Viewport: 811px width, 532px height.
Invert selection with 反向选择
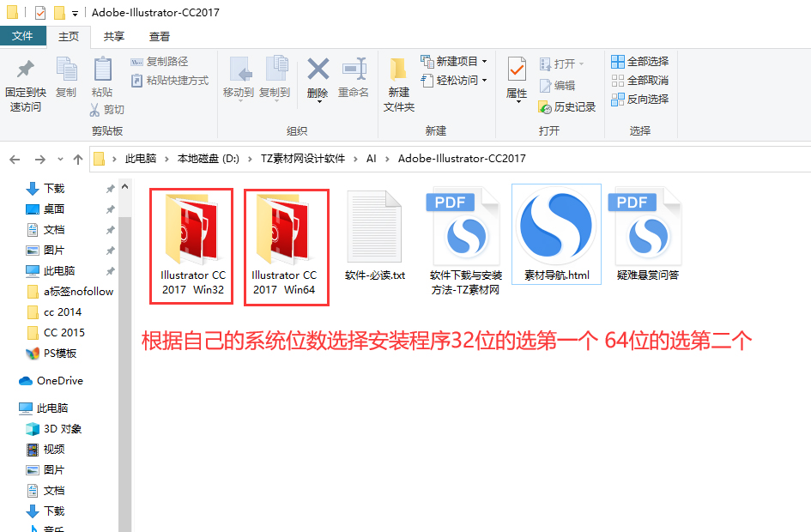(x=640, y=100)
